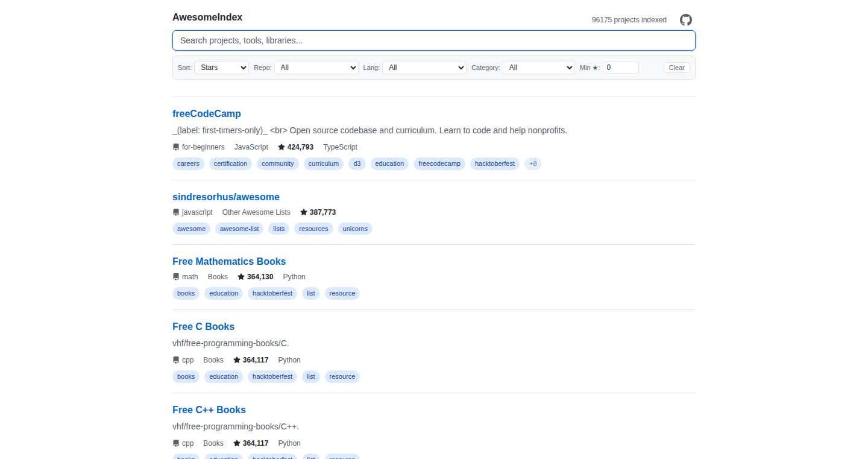Open the Free C Books link

[x=203, y=326]
